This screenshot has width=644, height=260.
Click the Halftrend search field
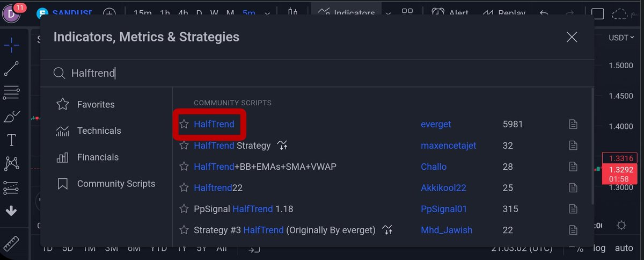[x=317, y=73]
